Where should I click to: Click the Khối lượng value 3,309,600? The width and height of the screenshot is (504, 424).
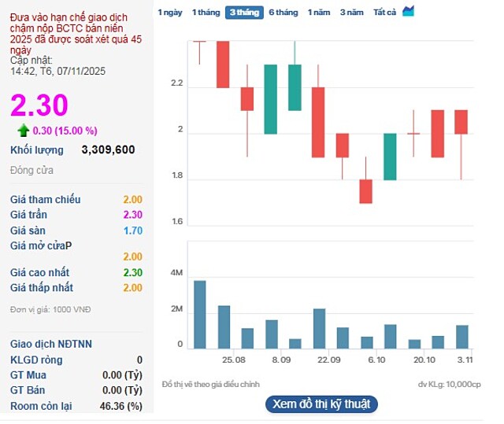click(x=108, y=149)
